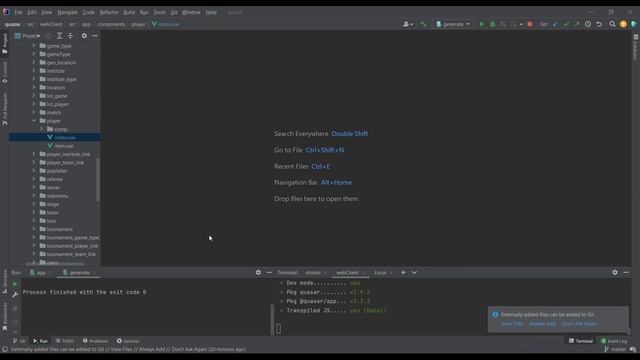Collapse the player folder

pyautogui.click(x=34, y=121)
